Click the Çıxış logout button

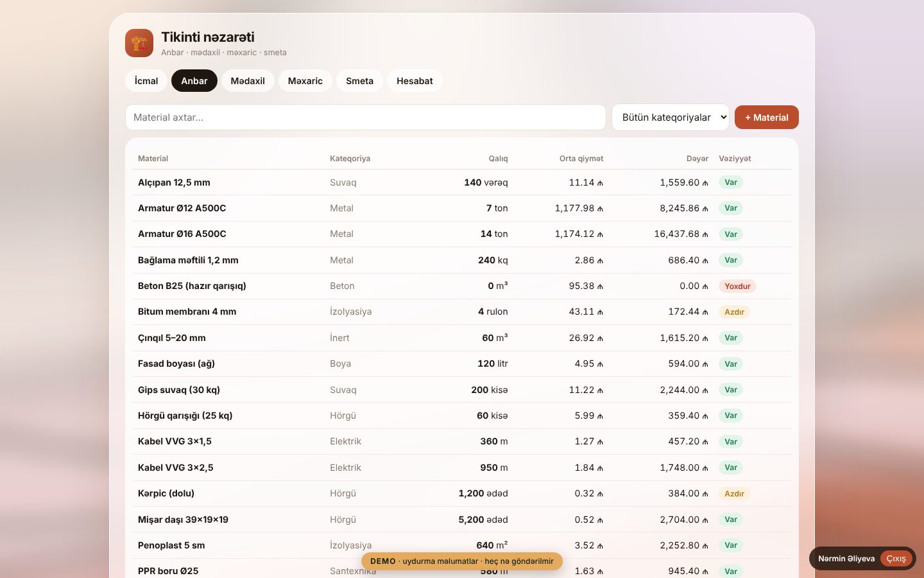click(896, 559)
